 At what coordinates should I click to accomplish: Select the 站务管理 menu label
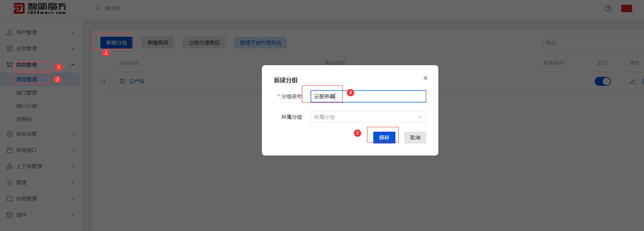pos(26,199)
